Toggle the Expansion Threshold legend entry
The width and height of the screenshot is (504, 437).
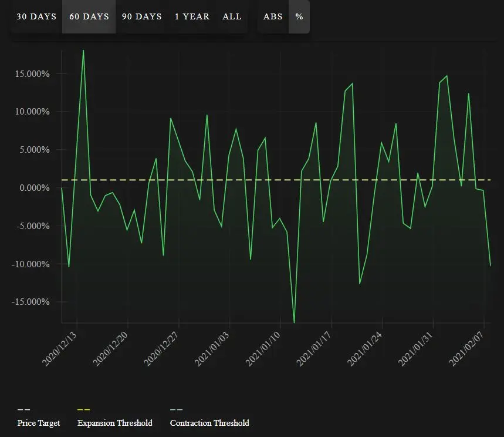[x=115, y=423]
